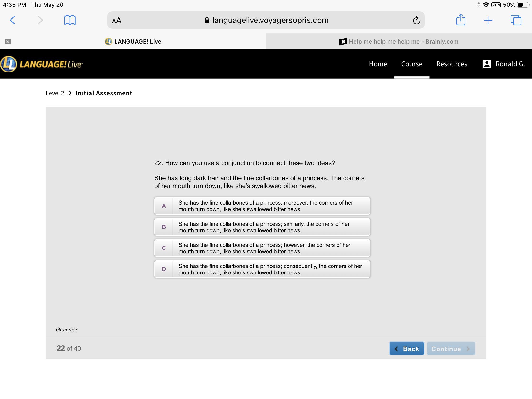
Task: Open the Course menu item
Action: (411, 64)
